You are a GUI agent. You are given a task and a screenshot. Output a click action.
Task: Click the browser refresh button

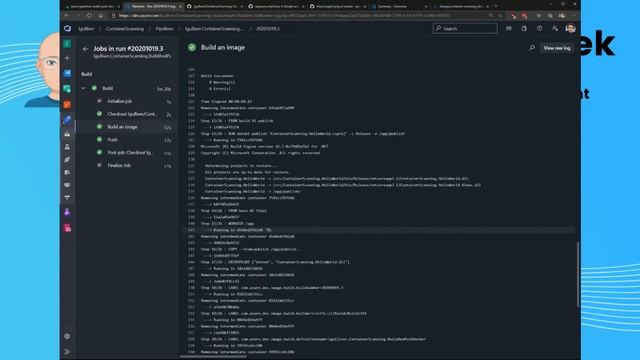tap(89, 16)
